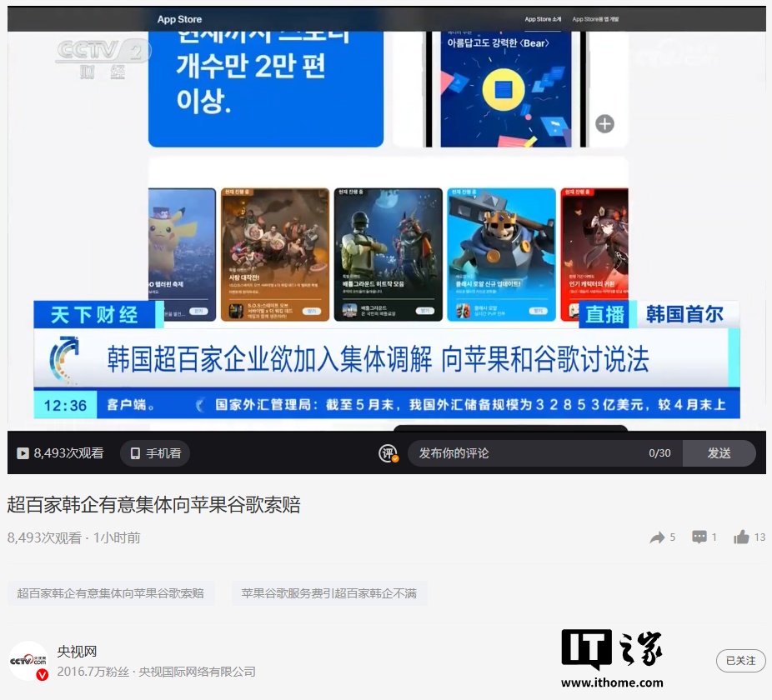Image resolution: width=772 pixels, height=700 pixels.
Task: Click the 8,493次观看 count in player bar
Action: point(68,453)
